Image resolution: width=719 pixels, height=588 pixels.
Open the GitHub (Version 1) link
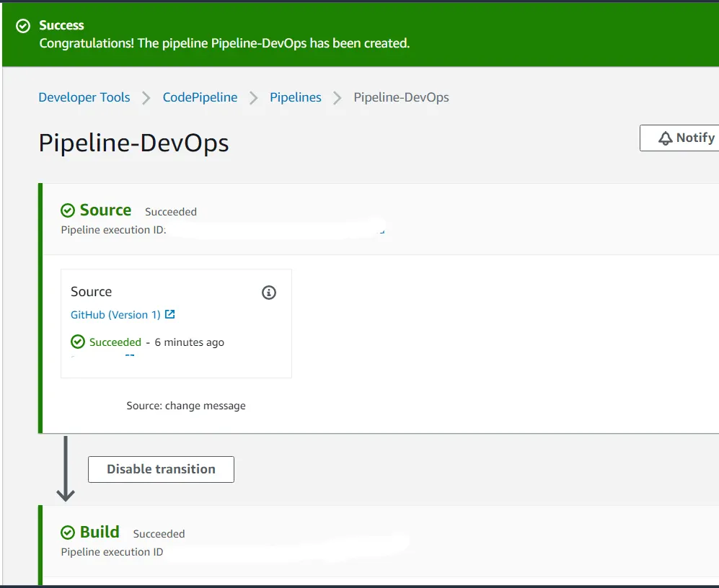(x=115, y=315)
